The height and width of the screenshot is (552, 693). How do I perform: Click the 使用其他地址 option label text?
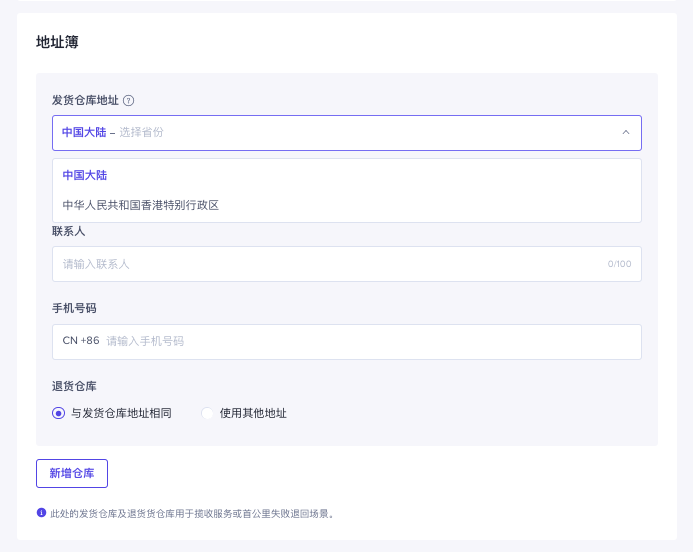[253, 413]
